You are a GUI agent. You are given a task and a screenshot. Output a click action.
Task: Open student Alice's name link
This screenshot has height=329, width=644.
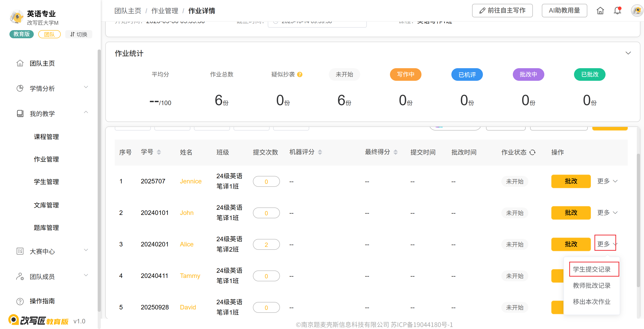click(187, 244)
